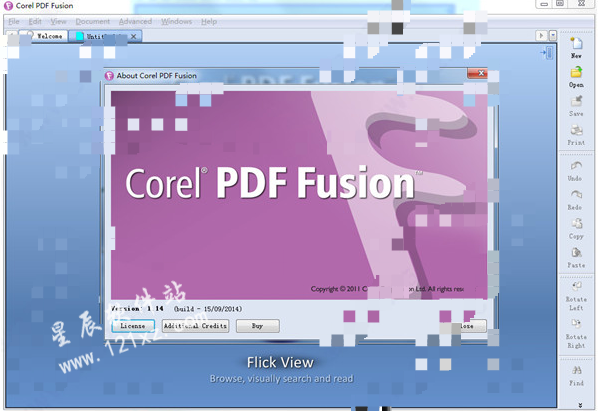Open the File menu

point(14,21)
